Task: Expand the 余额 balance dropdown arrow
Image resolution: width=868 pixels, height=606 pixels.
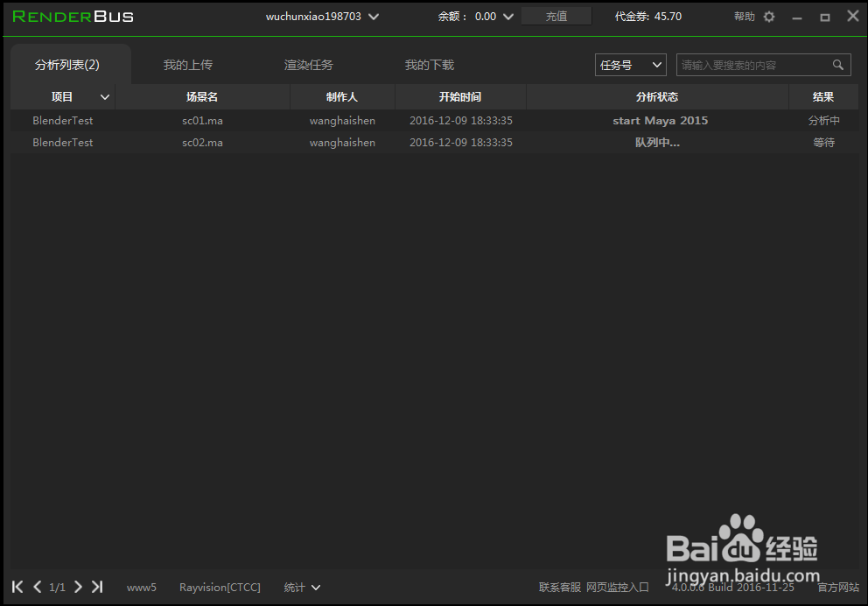Action: tap(507, 17)
